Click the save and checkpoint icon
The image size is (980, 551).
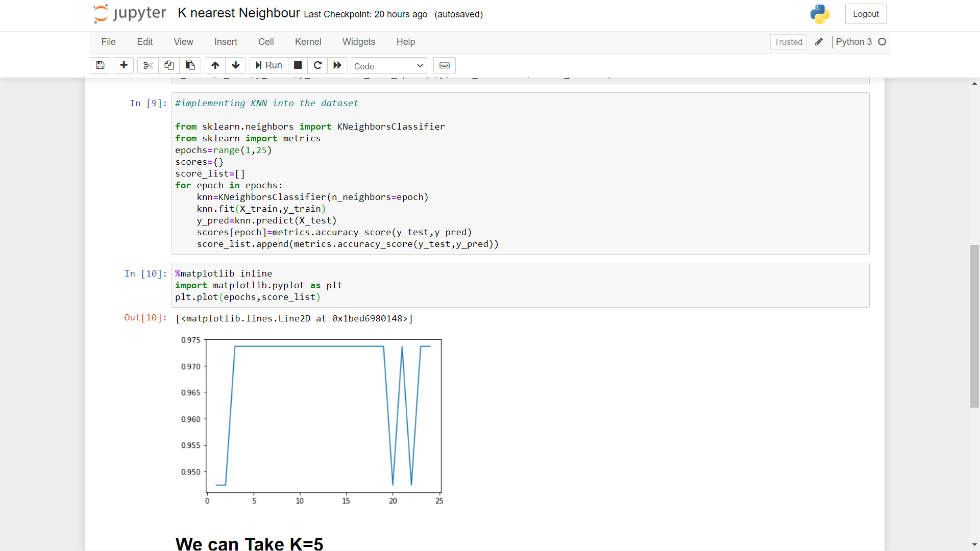100,65
